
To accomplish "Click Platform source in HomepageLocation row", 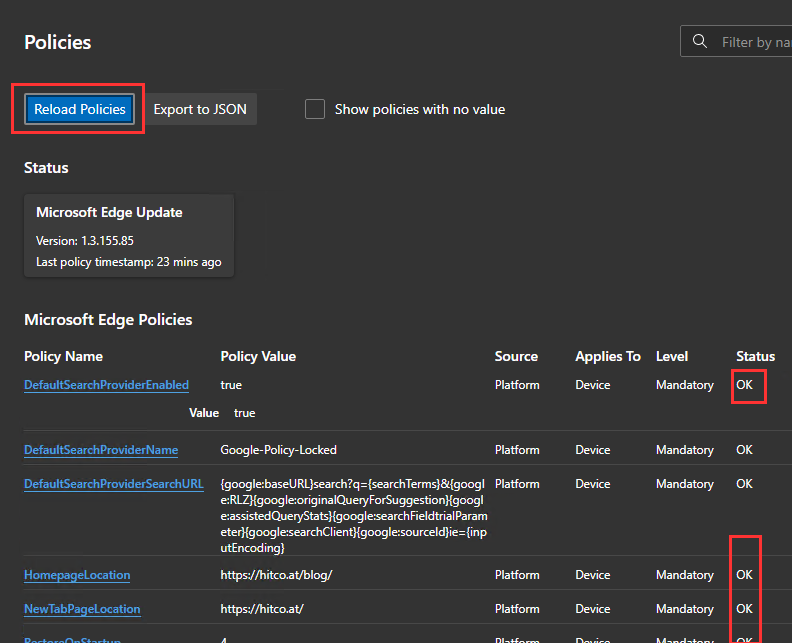I will (x=517, y=575).
